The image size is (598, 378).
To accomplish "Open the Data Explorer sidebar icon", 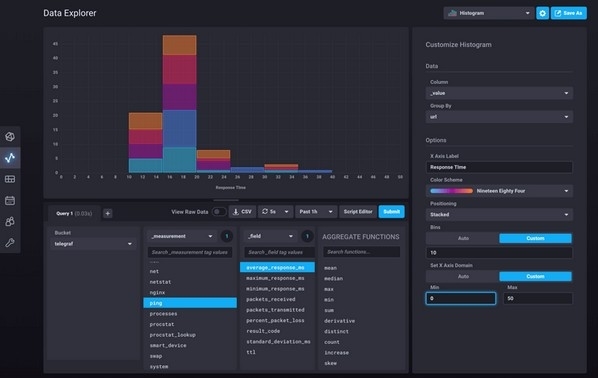I will click(x=10, y=158).
